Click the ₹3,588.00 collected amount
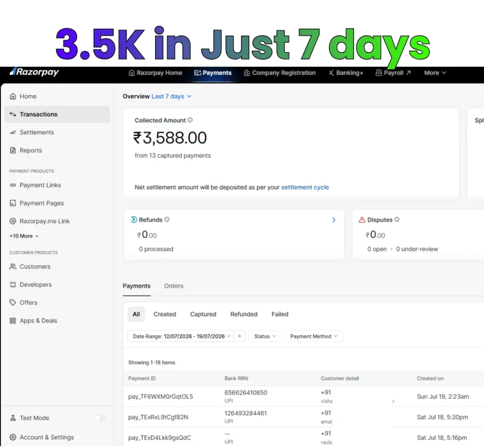This screenshot has width=484, height=448. 170,138
